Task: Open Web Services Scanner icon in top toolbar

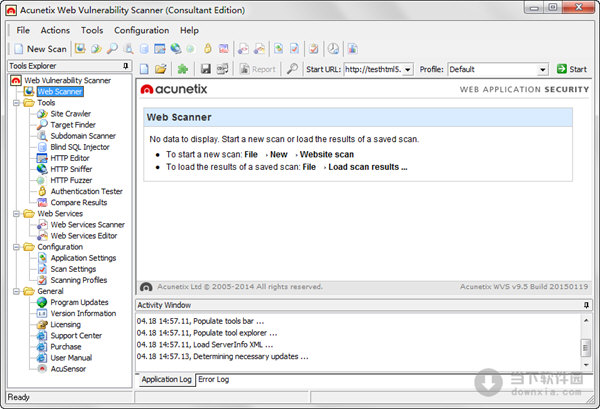Action: 243,49
